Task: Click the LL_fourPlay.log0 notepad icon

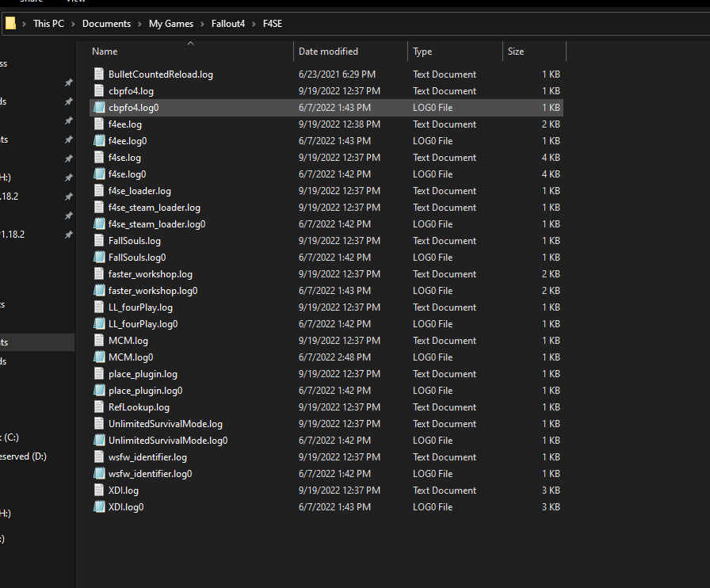Action: pyautogui.click(x=99, y=324)
